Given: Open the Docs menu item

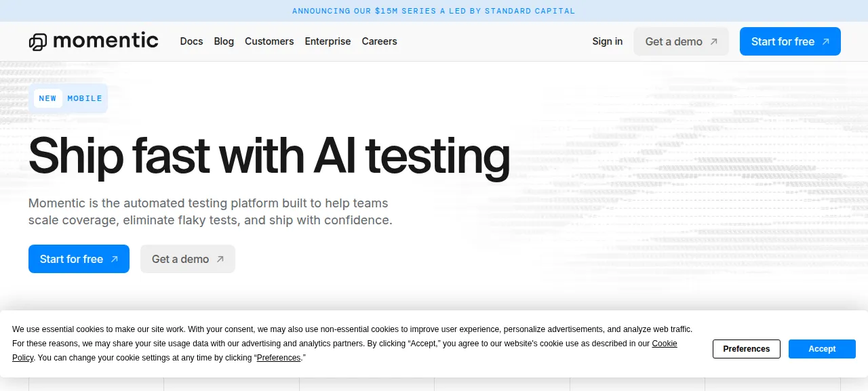Looking at the screenshot, I should pyautogui.click(x=191, y=41).
